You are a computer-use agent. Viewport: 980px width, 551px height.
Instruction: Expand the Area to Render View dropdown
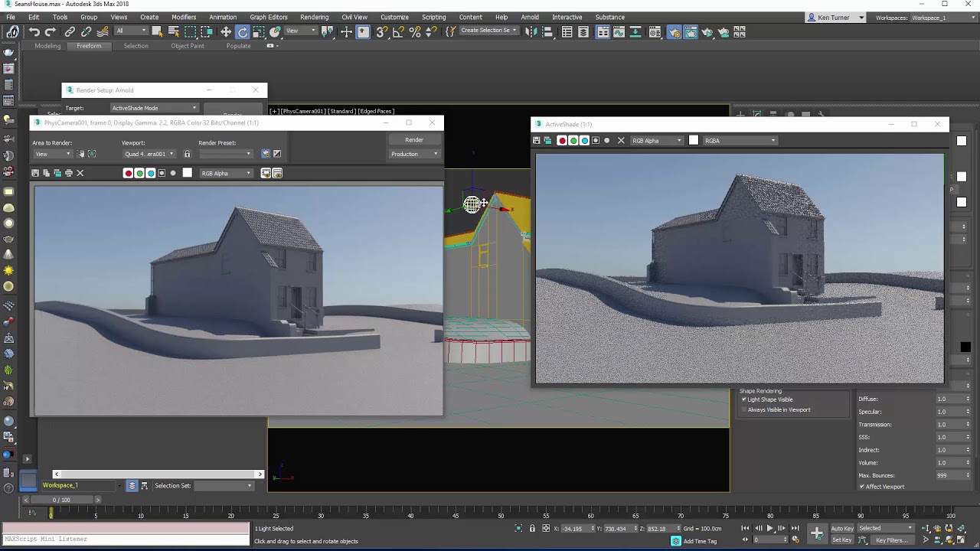coord(52,154)
